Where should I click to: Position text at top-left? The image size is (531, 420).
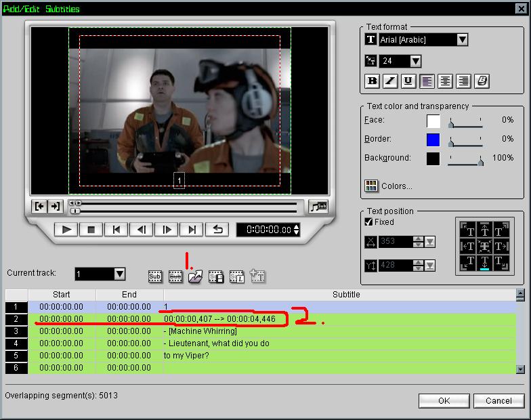point(469,230)
